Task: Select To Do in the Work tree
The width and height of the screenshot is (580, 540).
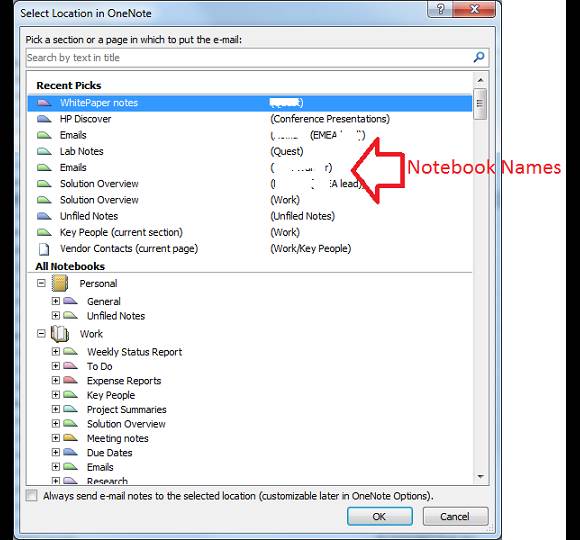Action: coord(100,366)
